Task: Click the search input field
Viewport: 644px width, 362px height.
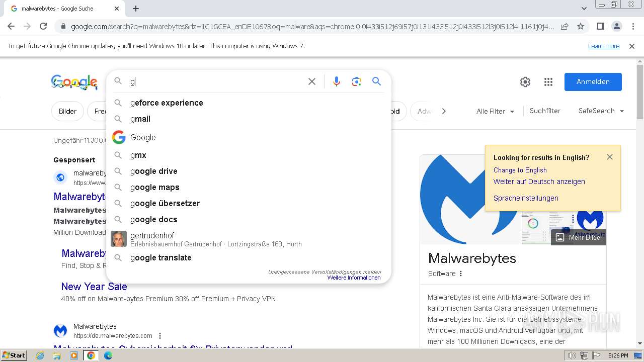Action: pos(216,81)
